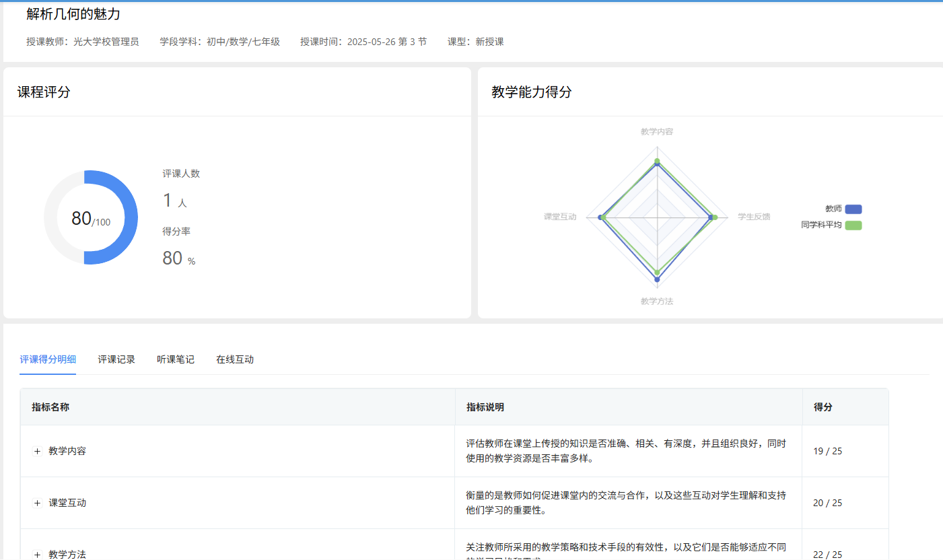Open the 听课笔记 tab
Screen dimensions: 943x560
tap(176, 359)
